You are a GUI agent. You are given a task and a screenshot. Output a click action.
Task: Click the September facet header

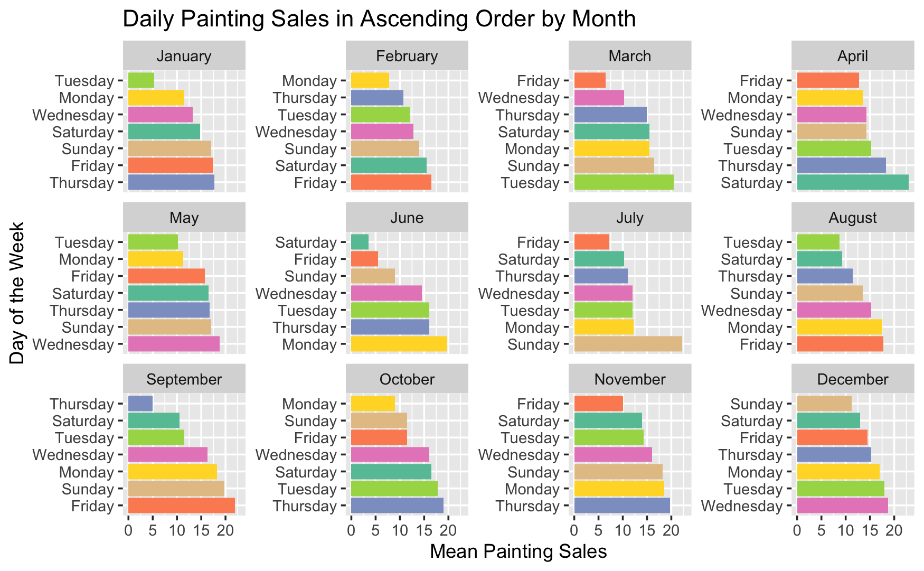(184, 379)
